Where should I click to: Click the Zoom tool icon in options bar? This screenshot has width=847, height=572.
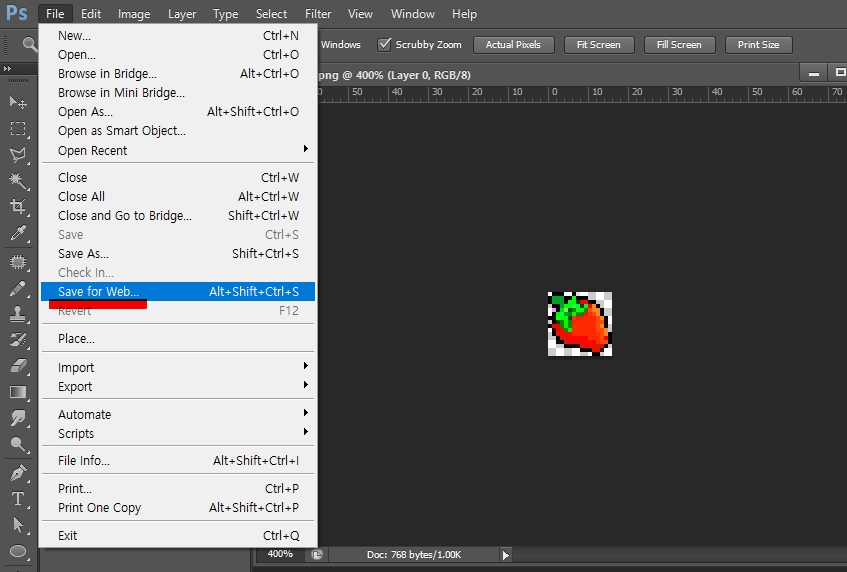tap(29, 44)
